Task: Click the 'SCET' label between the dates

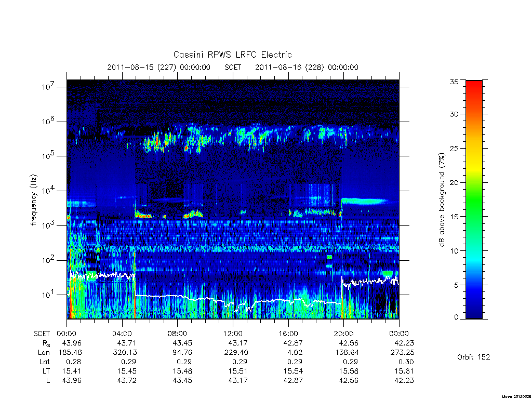Action: 233,67
